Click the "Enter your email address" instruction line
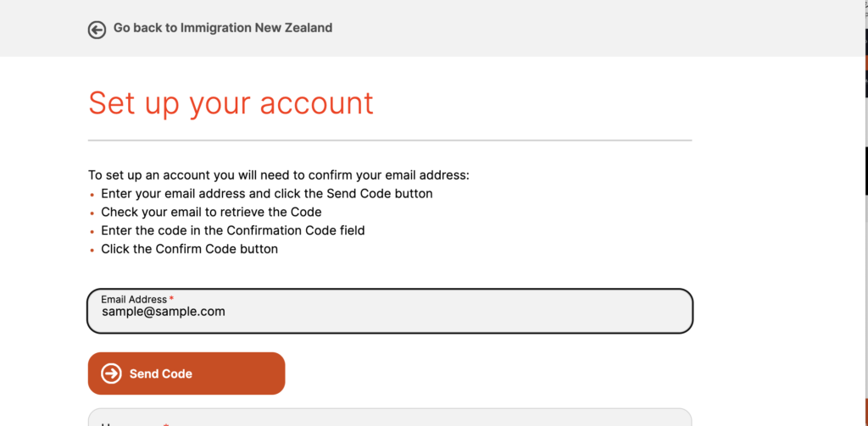Viewport: 868px width, 426px height. [x=266, y=193]
